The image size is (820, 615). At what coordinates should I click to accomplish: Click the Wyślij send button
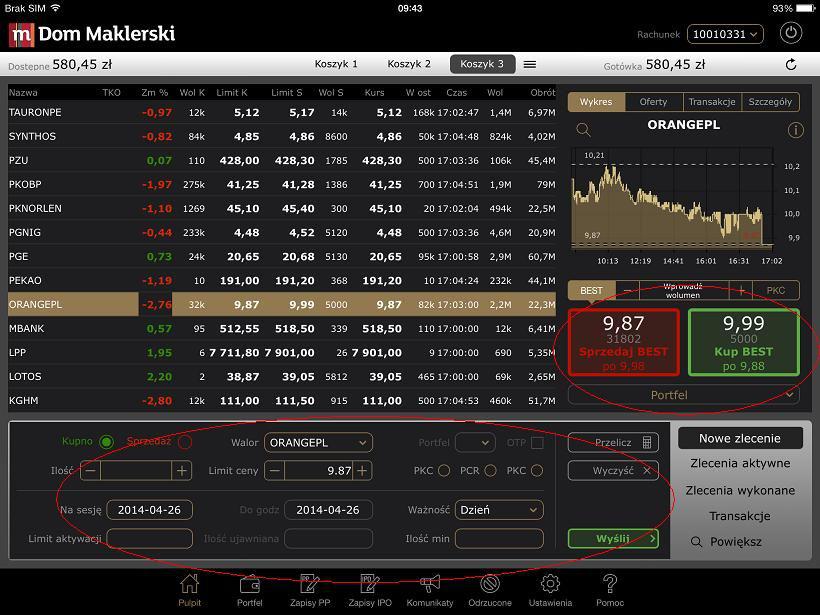point(613,539)
